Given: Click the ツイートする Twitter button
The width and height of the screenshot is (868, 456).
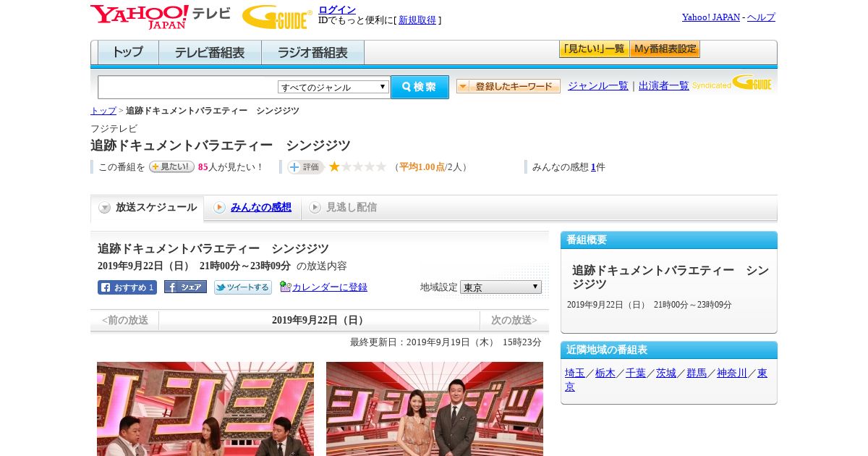Looking at the screenshot, I should click(x=243, y=287).
